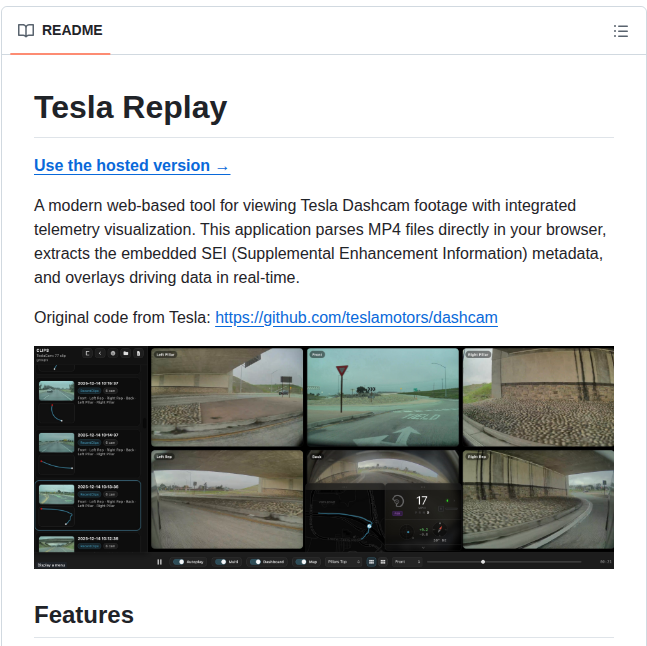
Task: Open the 'Use the hosted version' link
Action: point(132,166)
